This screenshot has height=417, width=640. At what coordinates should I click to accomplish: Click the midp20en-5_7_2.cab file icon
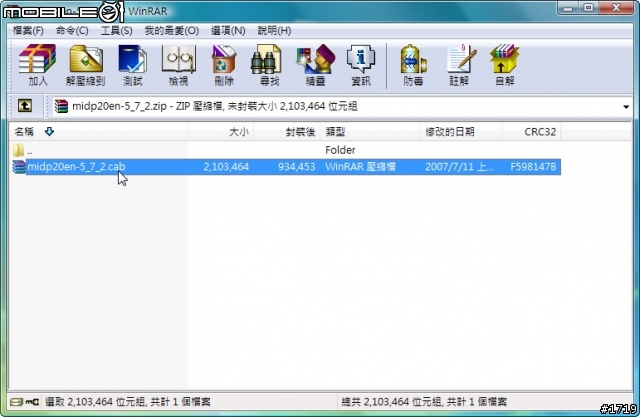tap(19, 166)
